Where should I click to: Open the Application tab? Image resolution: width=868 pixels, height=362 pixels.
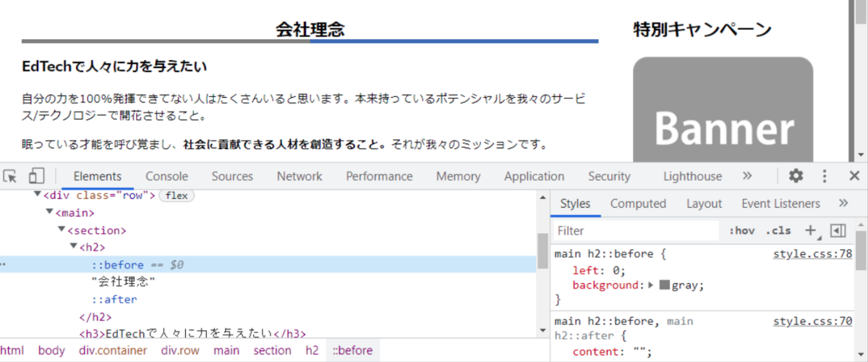pos(534,176)
